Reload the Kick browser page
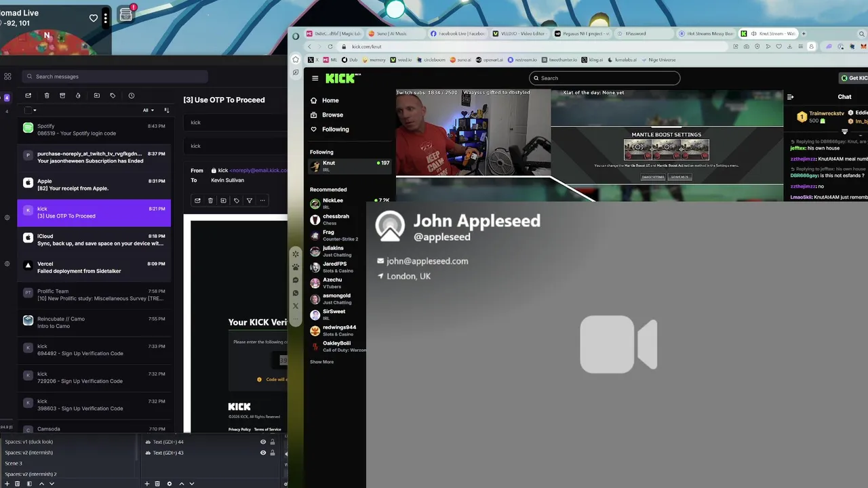Image resolution: width=868 pixels, height=488 pixels. 330,47
